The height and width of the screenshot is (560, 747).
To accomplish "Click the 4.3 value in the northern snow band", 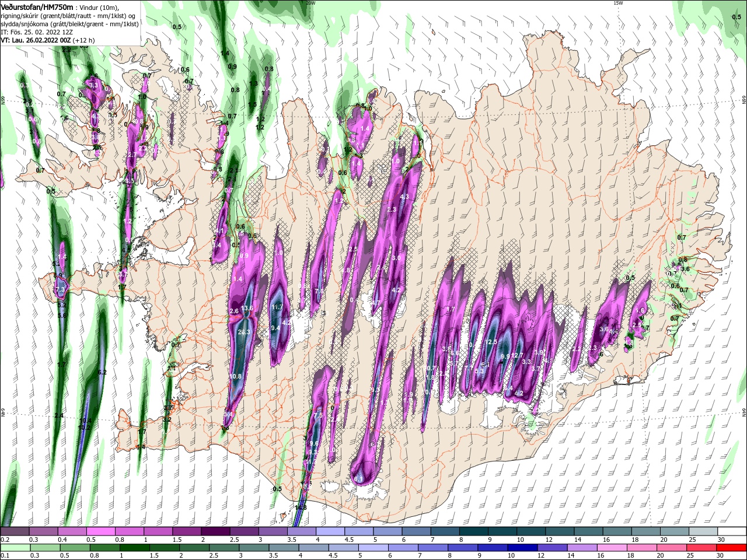I will click(x=403, y=197).
